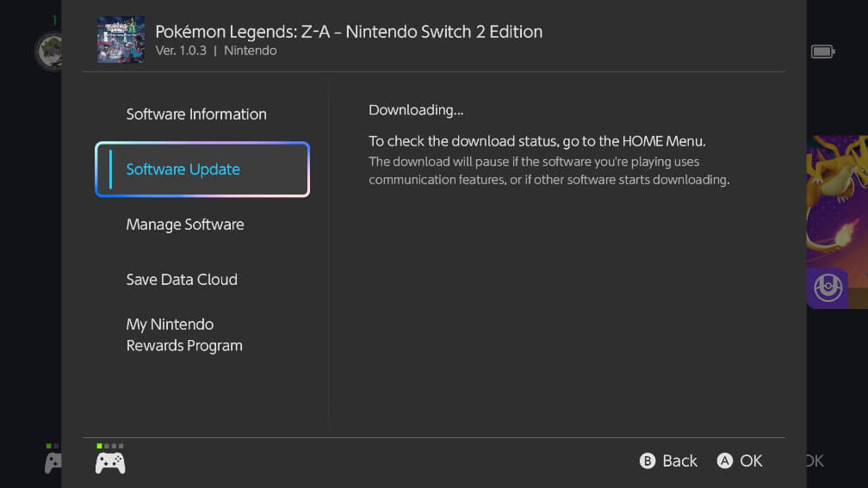Select the Software Update menu item

click(x=201, y=170)
